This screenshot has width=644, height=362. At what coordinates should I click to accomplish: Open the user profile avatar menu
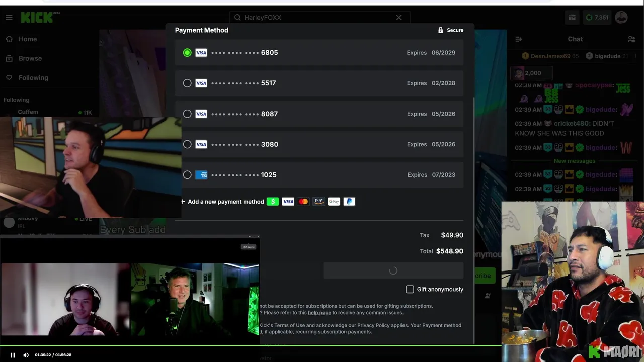coord(621,18)
